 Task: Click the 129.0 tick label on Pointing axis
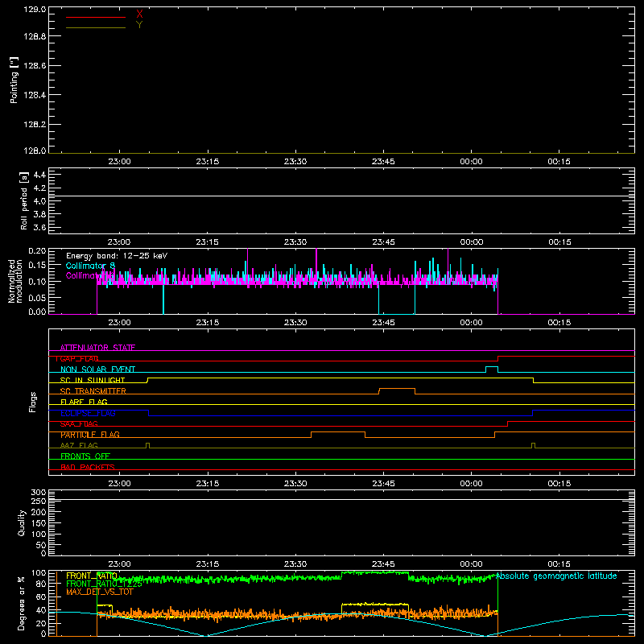(35, 9)
